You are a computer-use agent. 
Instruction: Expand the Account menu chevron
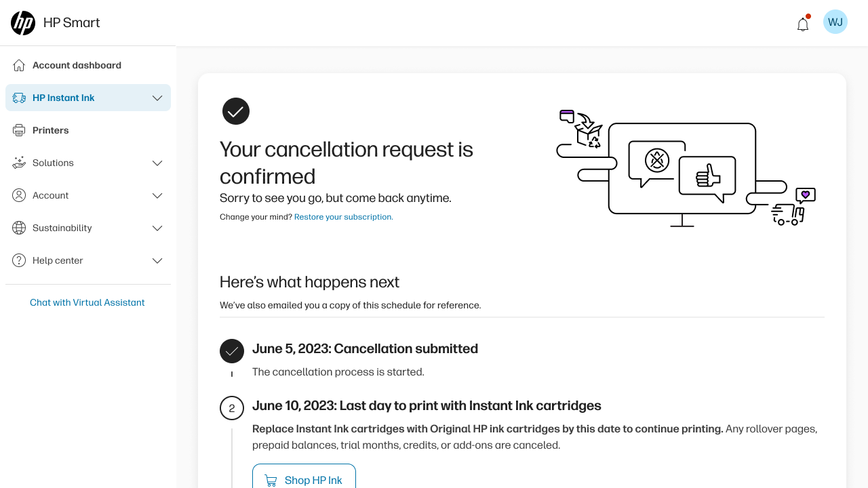[x=157, y=195]
